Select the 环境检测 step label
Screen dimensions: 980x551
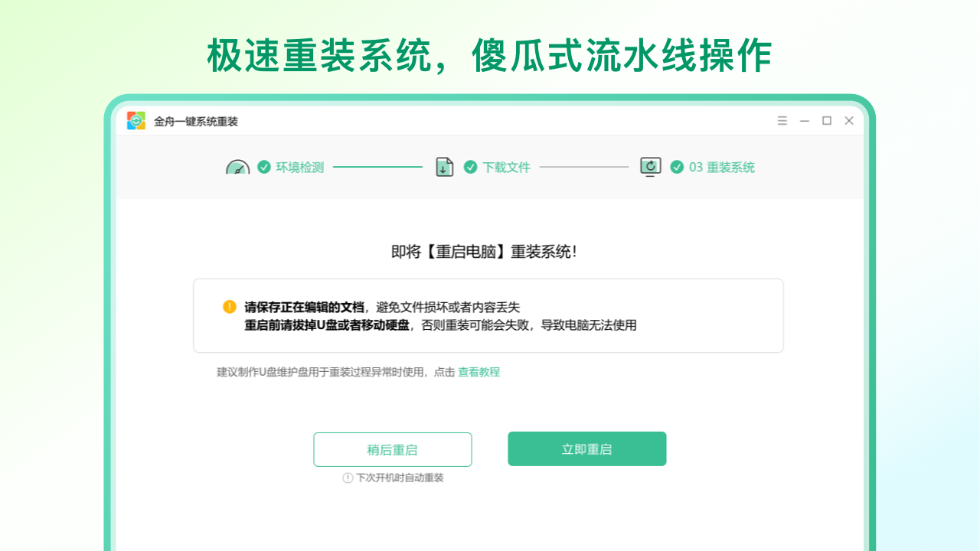[301, 167]
